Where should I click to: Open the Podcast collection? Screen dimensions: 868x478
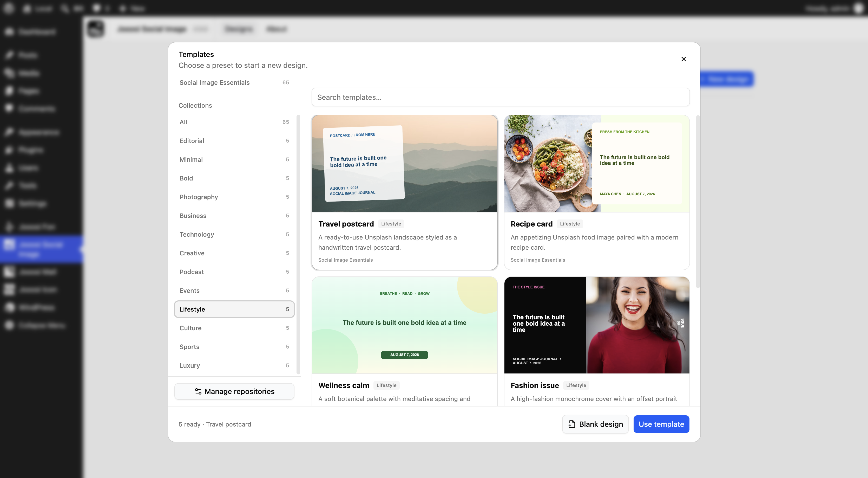pos(234,272)
